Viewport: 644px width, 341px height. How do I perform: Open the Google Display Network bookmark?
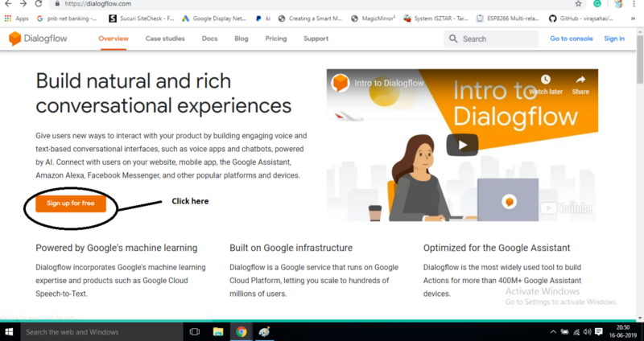214,18
